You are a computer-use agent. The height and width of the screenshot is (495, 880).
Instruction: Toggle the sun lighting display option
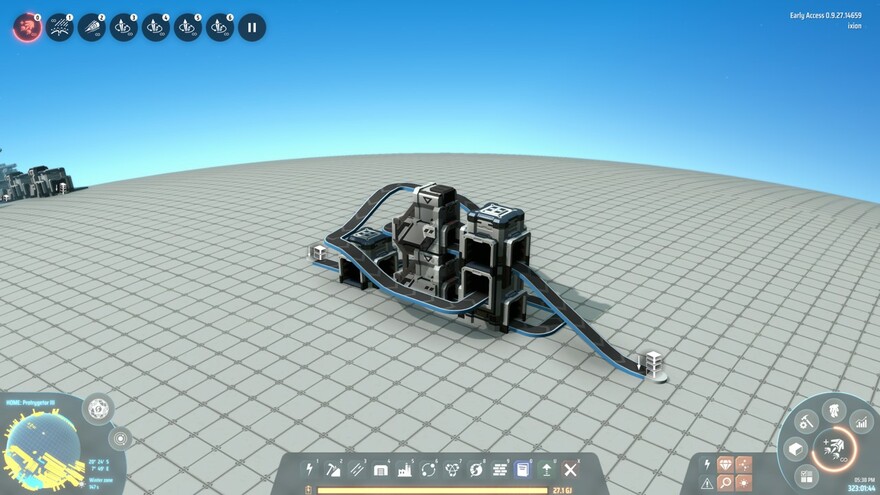point(745,483)
